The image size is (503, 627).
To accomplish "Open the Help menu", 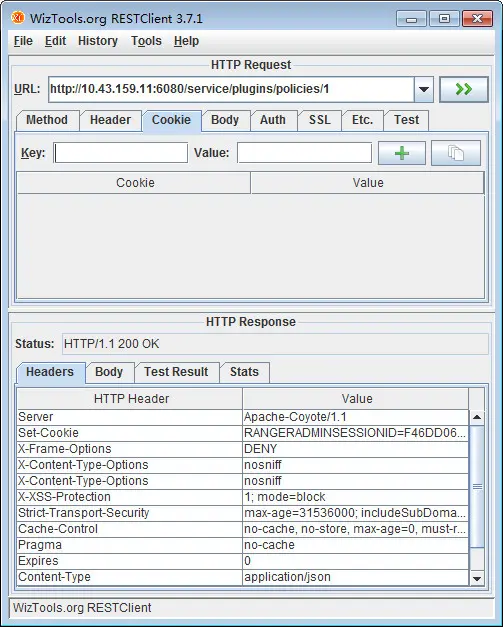I will 186,41.
